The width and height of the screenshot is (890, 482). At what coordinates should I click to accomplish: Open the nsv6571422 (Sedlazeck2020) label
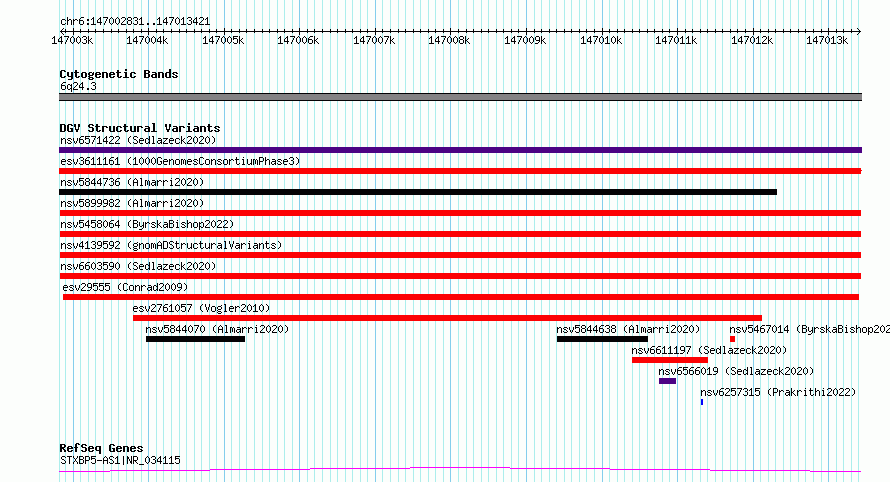138,140
